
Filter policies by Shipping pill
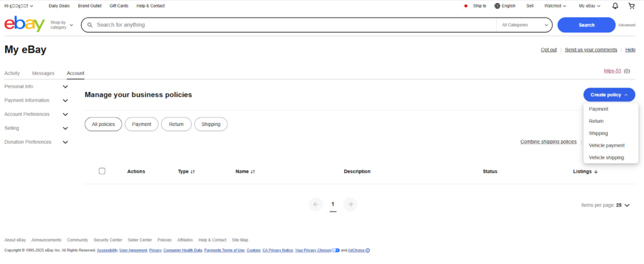tap(211, 124)
